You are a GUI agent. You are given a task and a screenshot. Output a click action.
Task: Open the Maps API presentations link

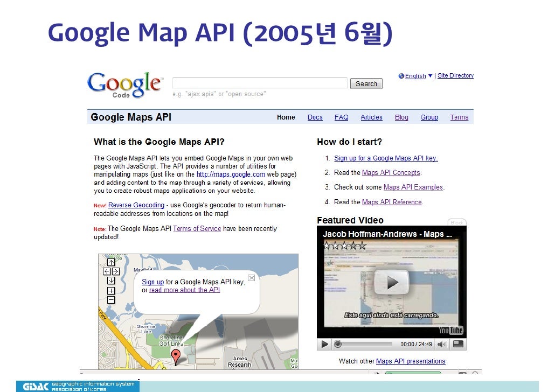[411, 361]
